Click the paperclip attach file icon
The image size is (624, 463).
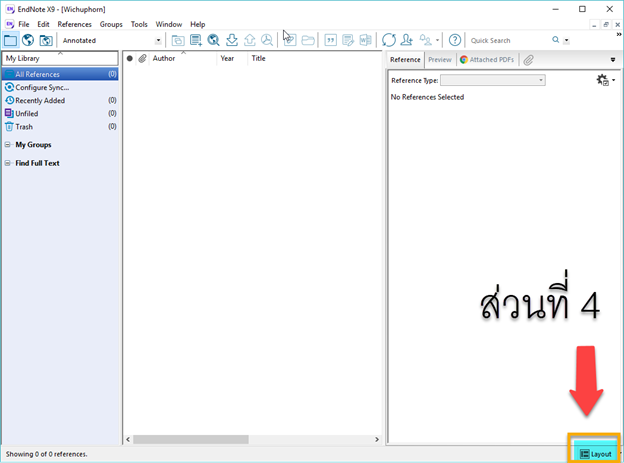click(x=529, y=60)
